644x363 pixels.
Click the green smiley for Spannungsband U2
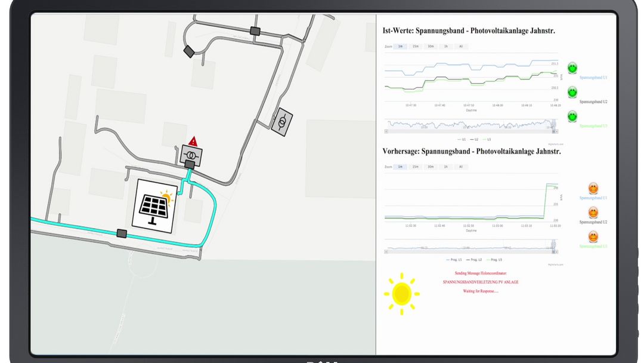[x=572, y=92]
